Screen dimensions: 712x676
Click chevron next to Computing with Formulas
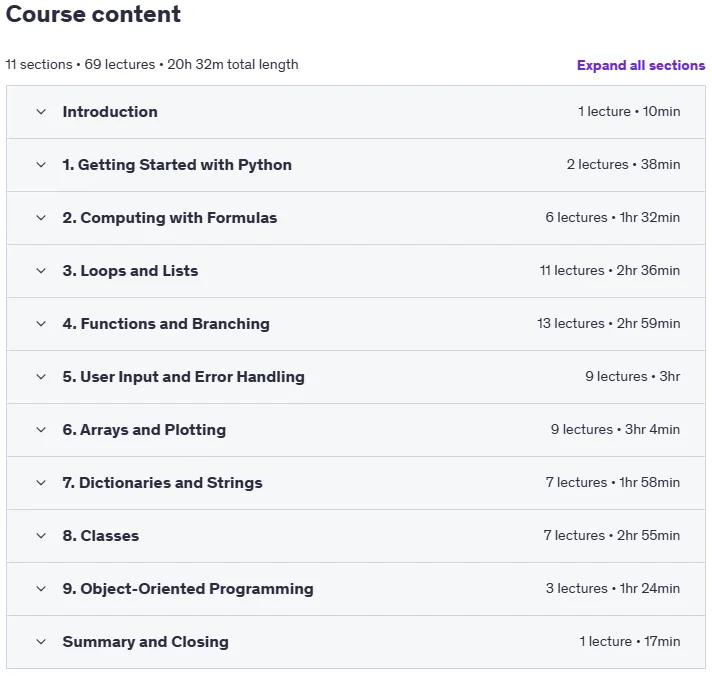click(x=41, y=218)
